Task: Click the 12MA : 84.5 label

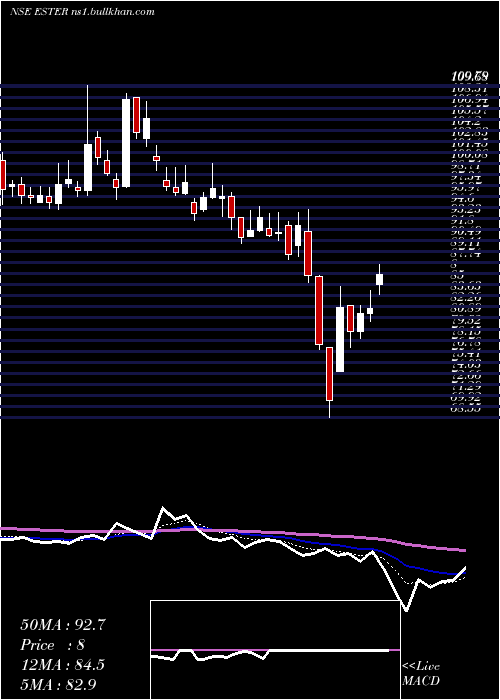Action: pos(63,665)
